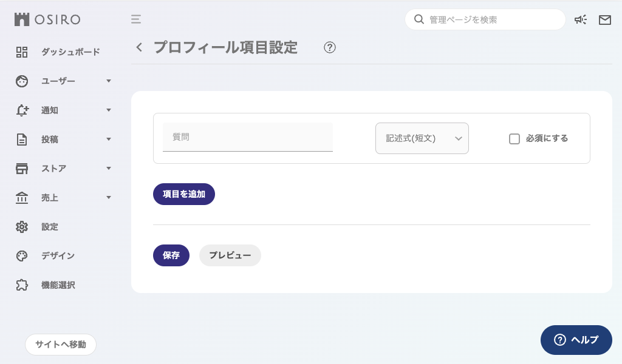Click the sales bank building icon

[22, 197]
